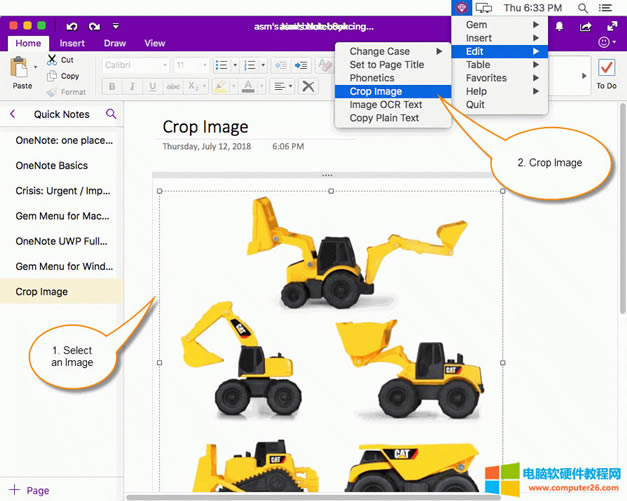The image size is (627, 501).
Task: Open notifications bell icon
Action: pos(558,25)
